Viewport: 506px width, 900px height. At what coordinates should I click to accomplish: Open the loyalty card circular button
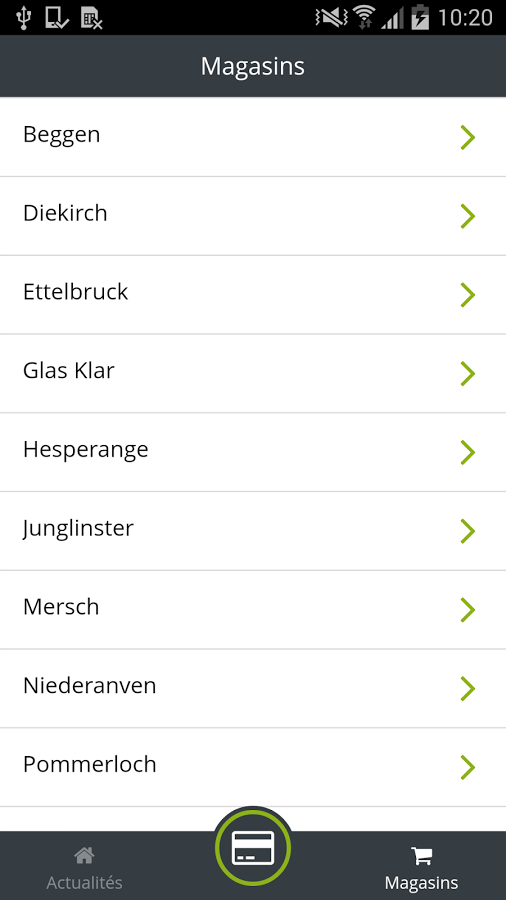point(253,848)
